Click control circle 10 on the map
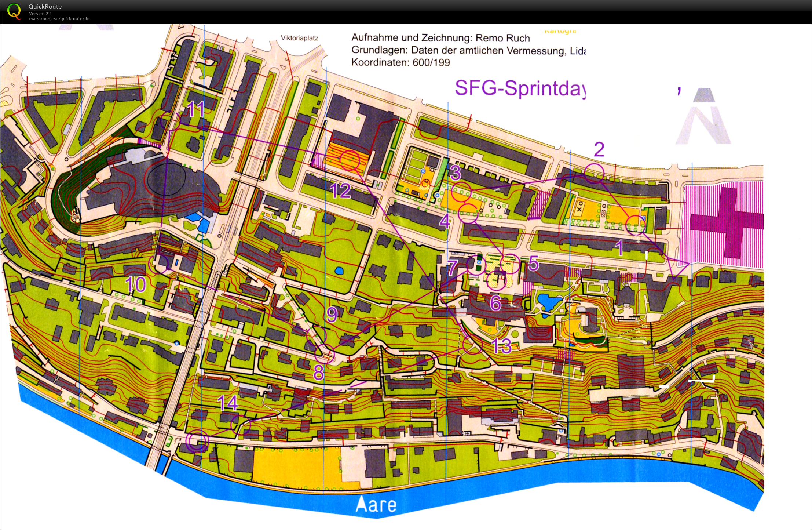The image size is (812, 530). pos(158,264)
